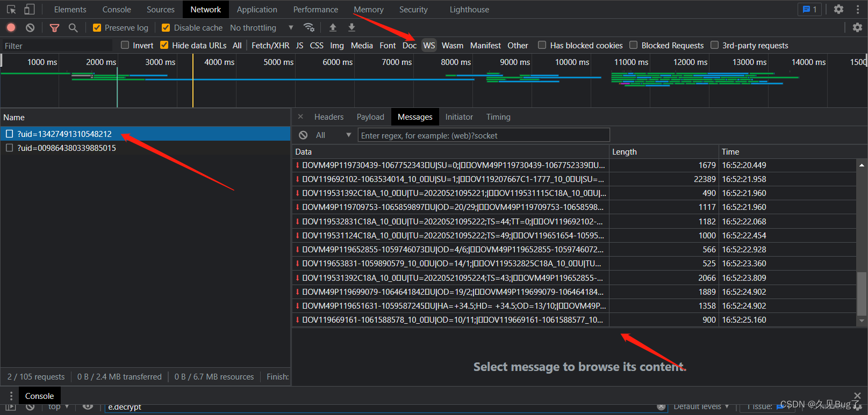Click the console filter input with e.decrypt
868x415 pixels.
(x=386, y=407)
